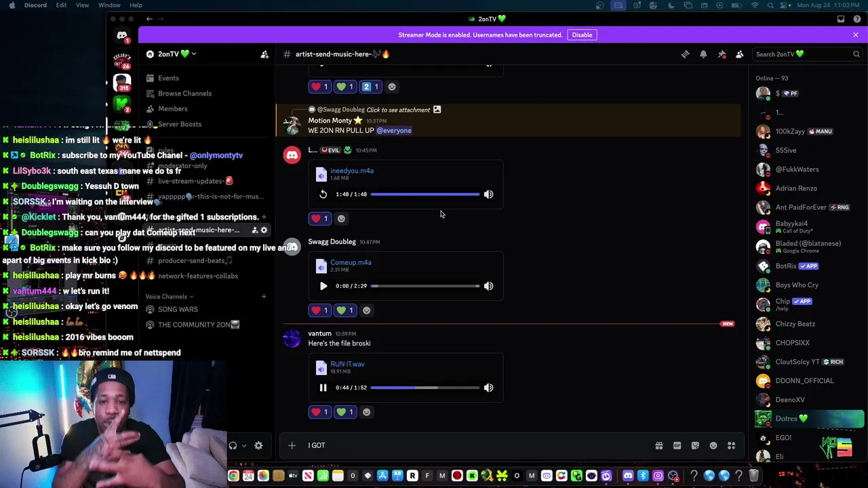Toggle red heart reaction on Comeup.m4a
The width and height of the screenshot is (868, 488).
click(x=319, y=310)
